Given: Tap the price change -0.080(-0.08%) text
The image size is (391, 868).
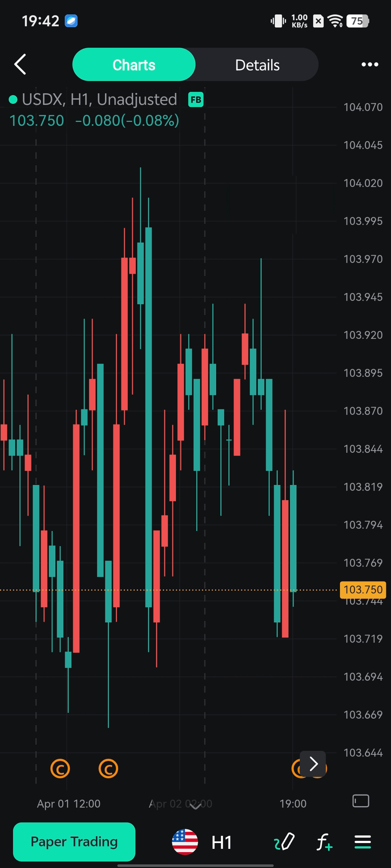Looking at the screenshot, I should point(127,121).
